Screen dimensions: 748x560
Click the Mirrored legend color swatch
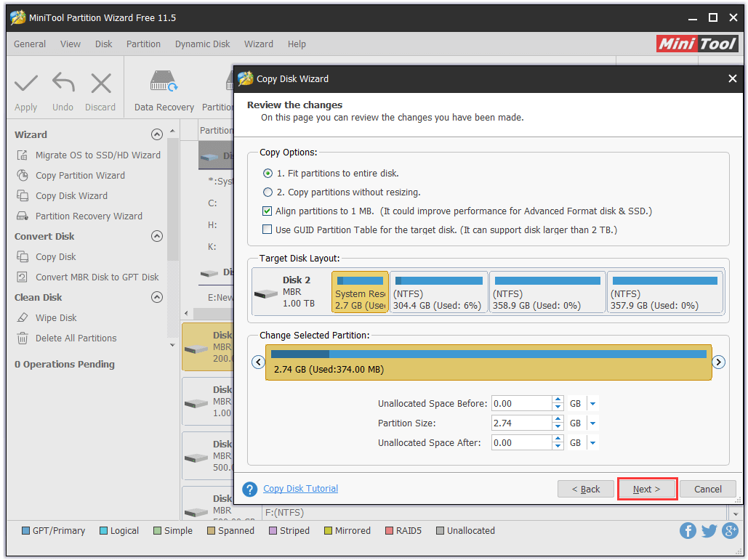(x=329, y=530)
